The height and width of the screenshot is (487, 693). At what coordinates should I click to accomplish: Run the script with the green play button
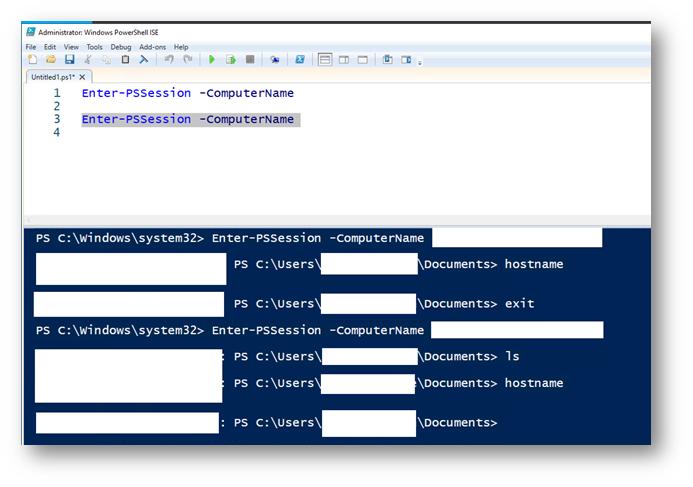coord(211,60)
